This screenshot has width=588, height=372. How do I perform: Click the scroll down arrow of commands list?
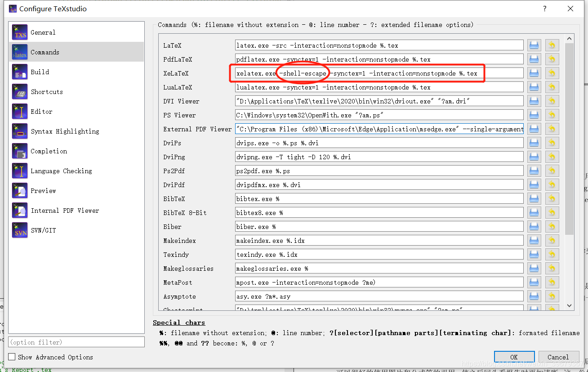pyautogui.click(x=569, y=305)
